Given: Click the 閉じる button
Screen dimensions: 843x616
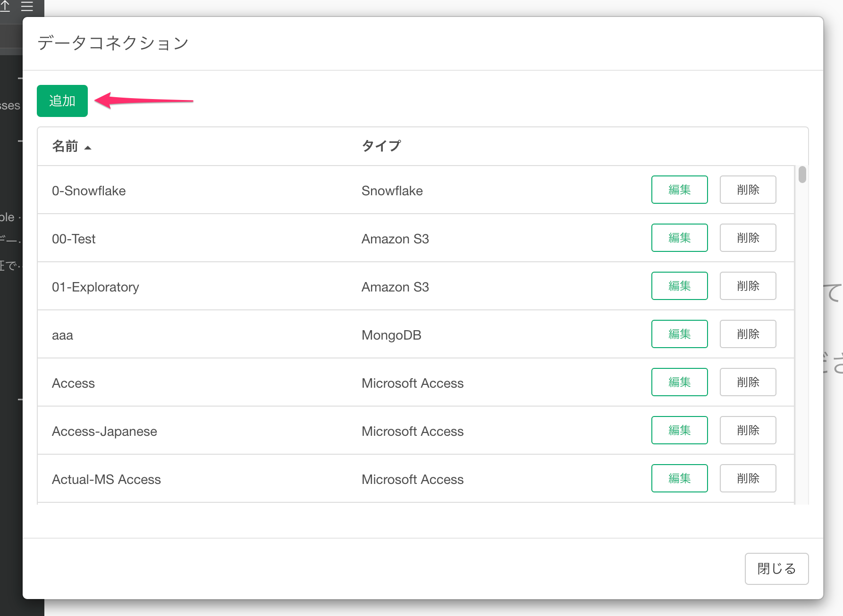Looking at the screenshot, I should pos(776,569).
